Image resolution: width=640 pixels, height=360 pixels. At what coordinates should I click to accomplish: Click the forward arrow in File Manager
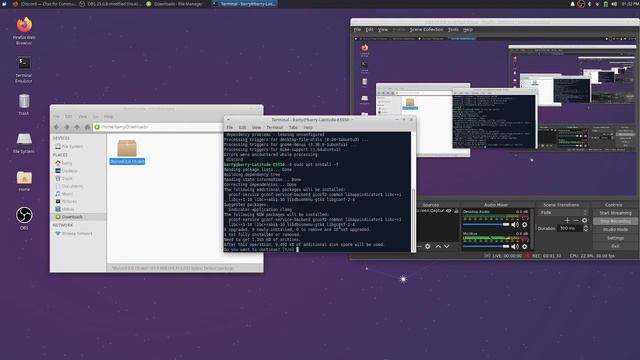pyautogui.click(x=67, y=127)
